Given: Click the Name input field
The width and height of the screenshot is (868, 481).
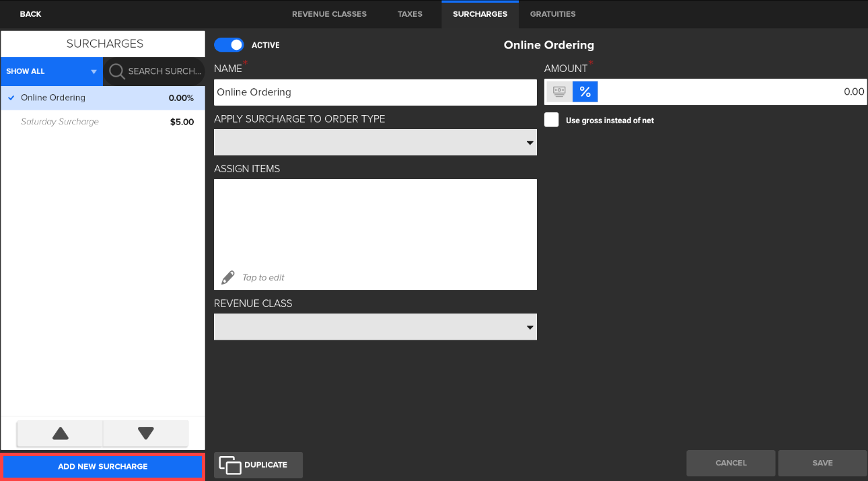Looking at the screenshot, I should pos(375,92).
